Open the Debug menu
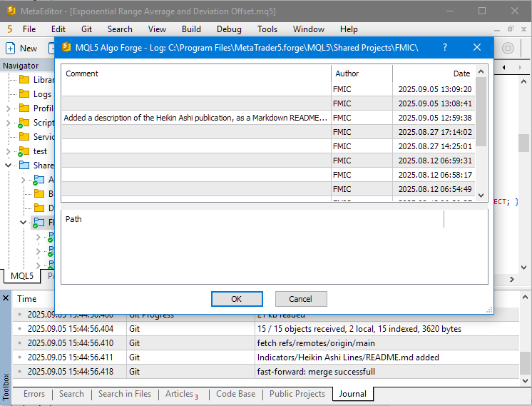Screen dimensions: 532x406 229,29
